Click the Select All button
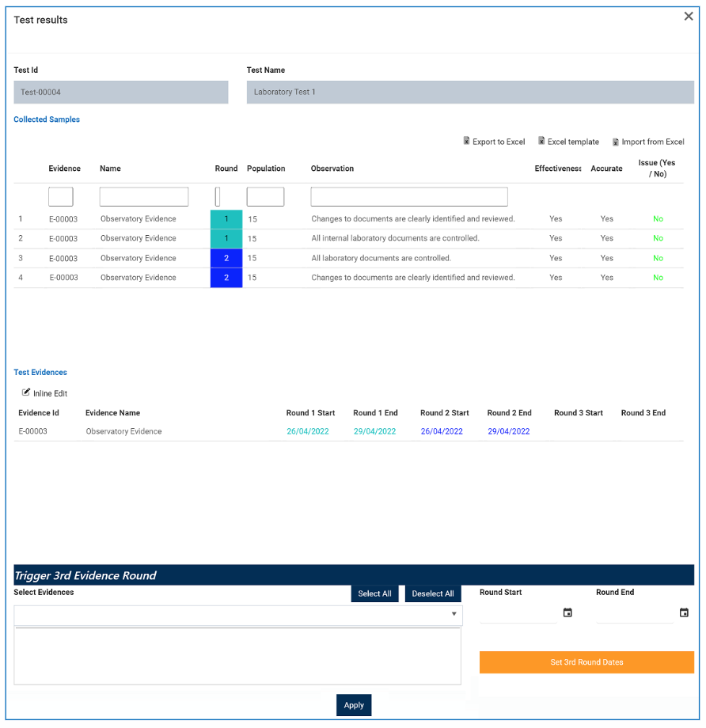 coord(375,593)
